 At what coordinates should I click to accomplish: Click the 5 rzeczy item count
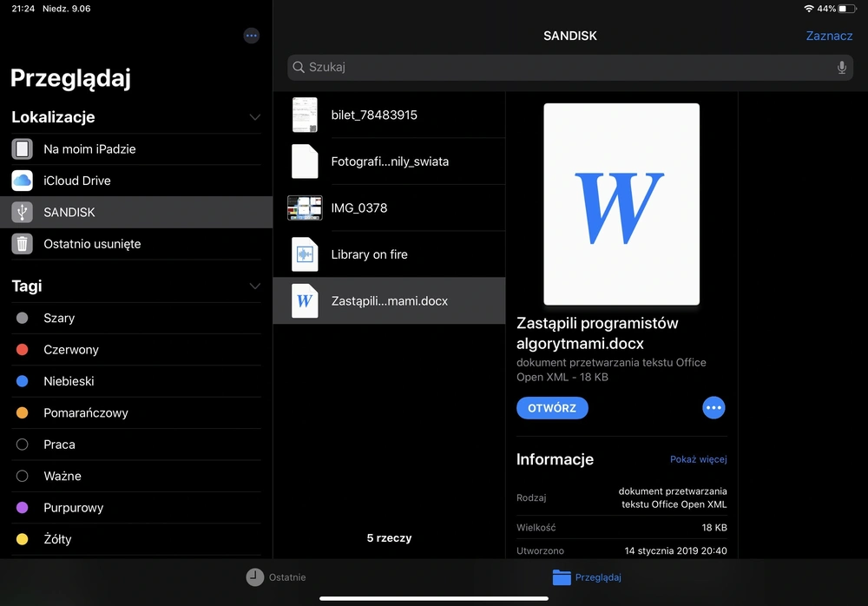pyautogui.click(x=389, y=538)
